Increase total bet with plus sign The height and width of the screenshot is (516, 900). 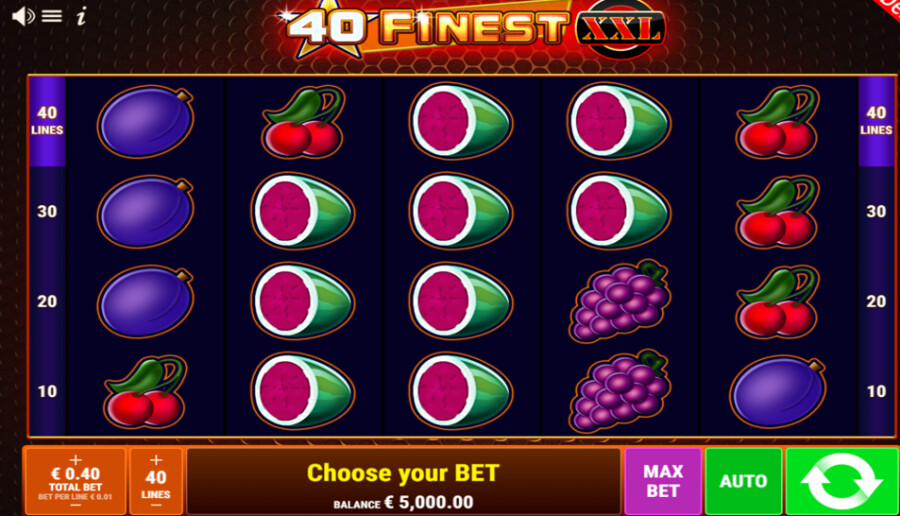click(x=75, y=460)
